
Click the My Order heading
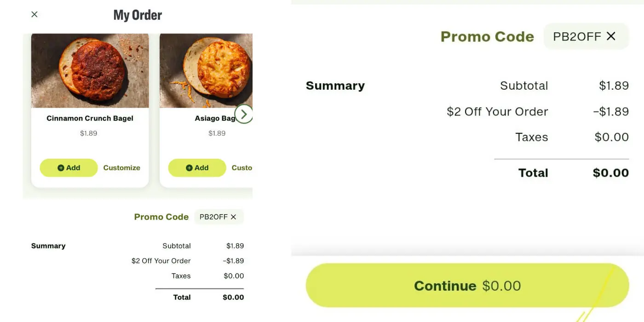tap(138, 15)
